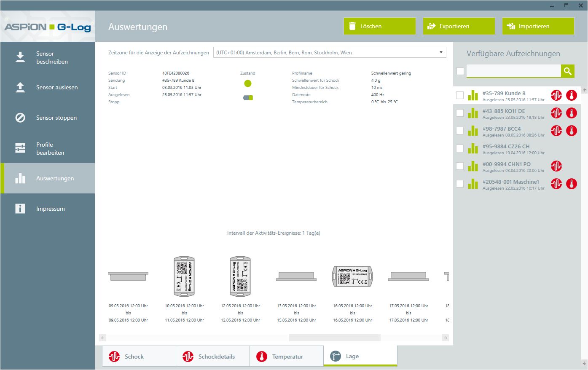Viewport: 588px width, 370px height.
Task: Click the green Zustand status indicator
Action: pos(248,83)
